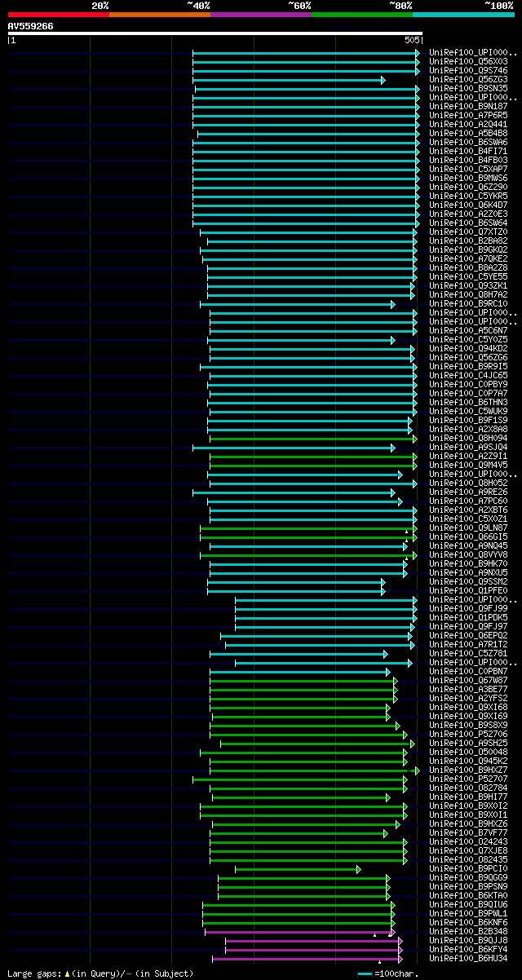Screen dimensions: 522x980
Task: Select the UniRef100_B6THN3 label
Action: (468, 402)
